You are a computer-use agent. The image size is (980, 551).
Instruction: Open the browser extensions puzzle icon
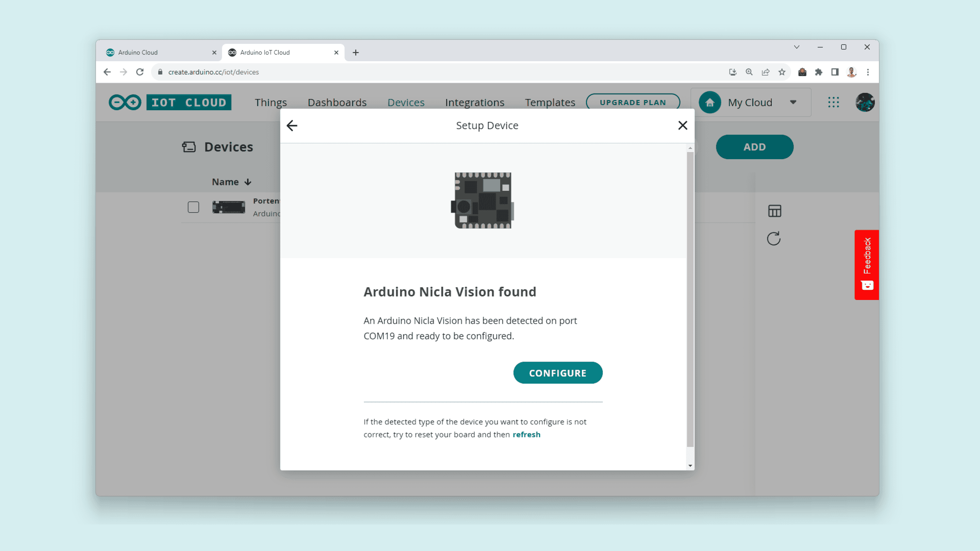pyautogui.click(x=818, y=72)
